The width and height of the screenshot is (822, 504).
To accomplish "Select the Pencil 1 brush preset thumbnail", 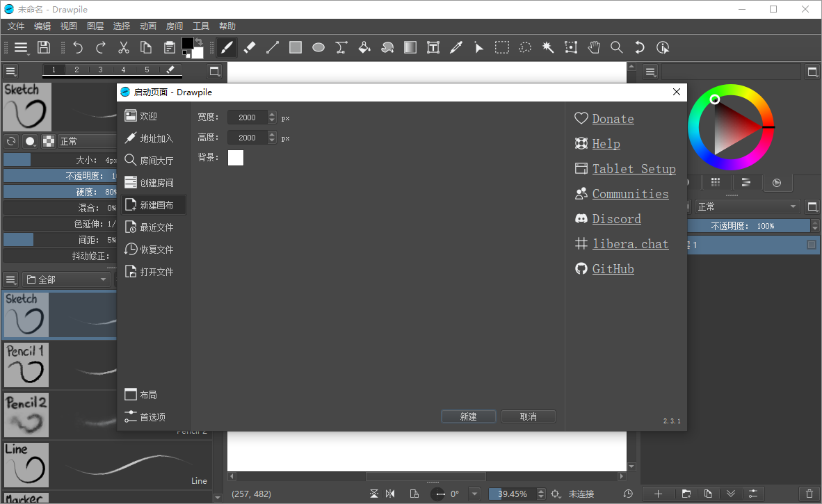I will [26, 365].
